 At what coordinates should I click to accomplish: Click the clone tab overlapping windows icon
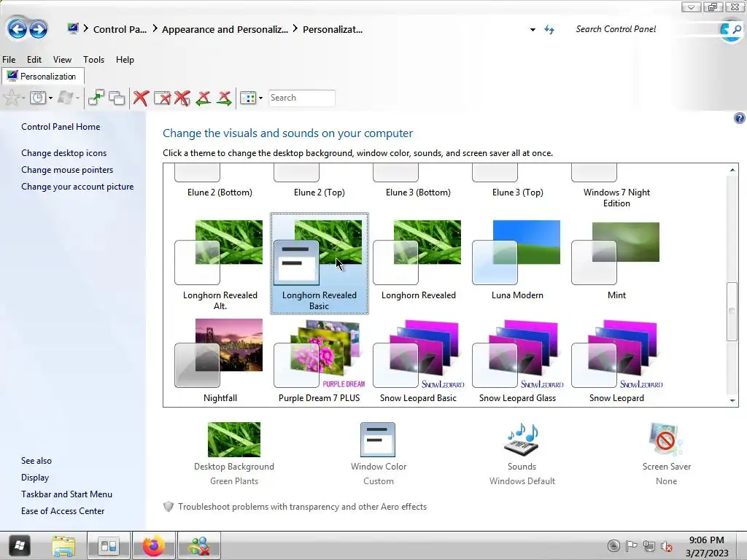116,98
